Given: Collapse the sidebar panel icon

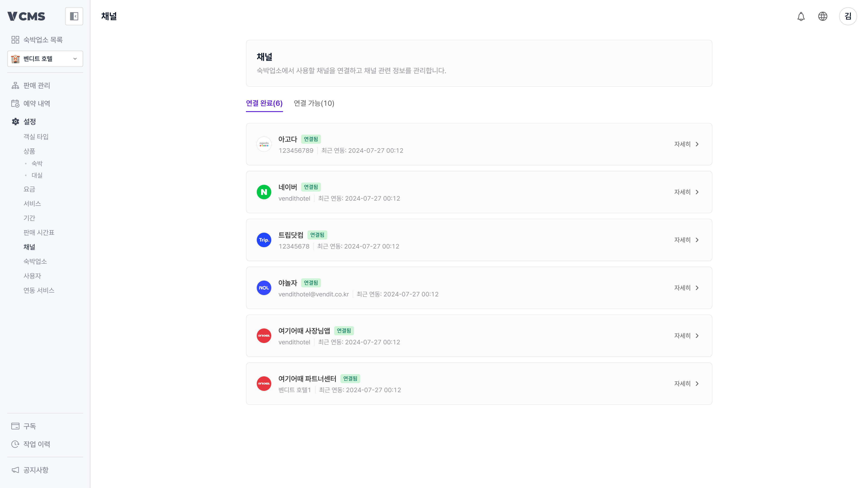Looking at the screenshot, I should [74, 16].
